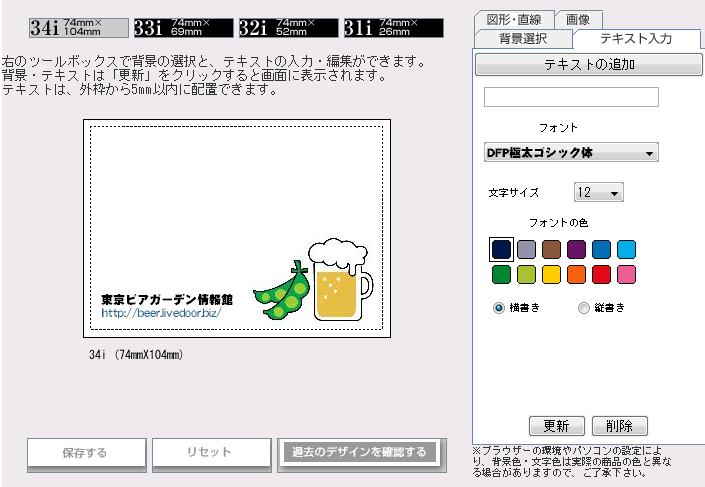
Task: Click 過去のデザインを確認する button
Action: click(359, 452)
